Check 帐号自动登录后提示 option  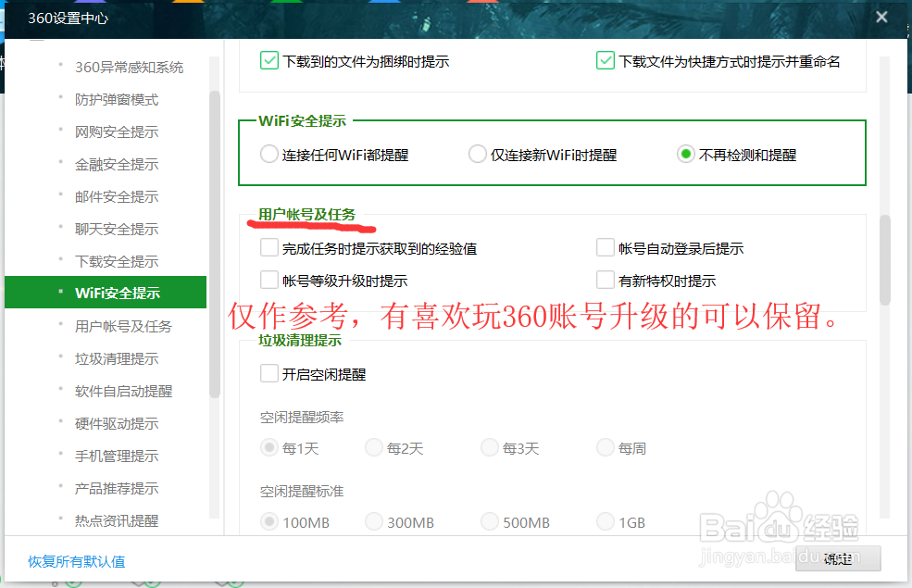605,247
